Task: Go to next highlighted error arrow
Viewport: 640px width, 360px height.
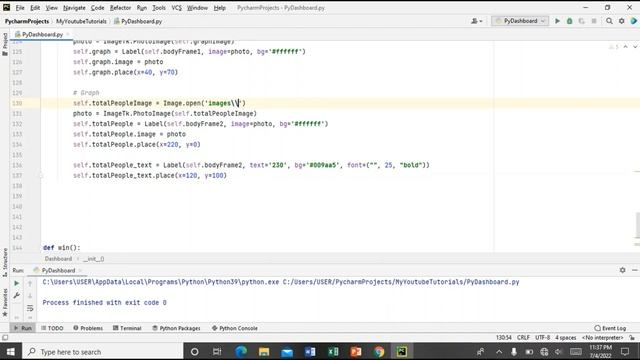Action: 635,47
